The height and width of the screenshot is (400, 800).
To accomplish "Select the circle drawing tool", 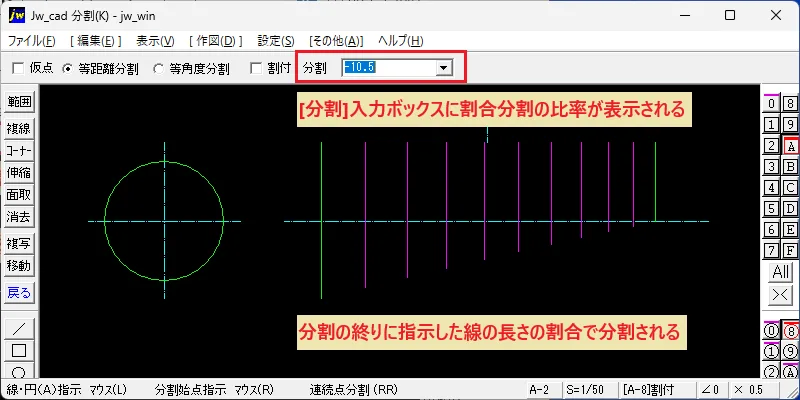I will click(19, 370).
